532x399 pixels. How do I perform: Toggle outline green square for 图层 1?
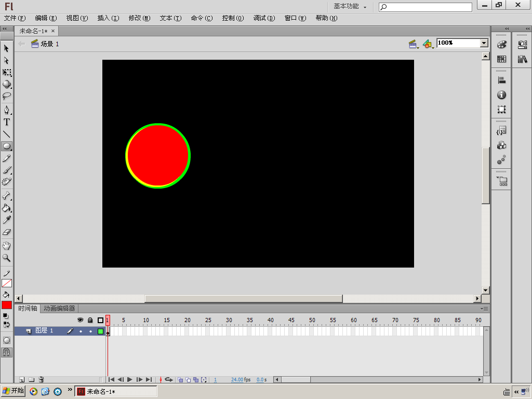[x=100, y=331]
